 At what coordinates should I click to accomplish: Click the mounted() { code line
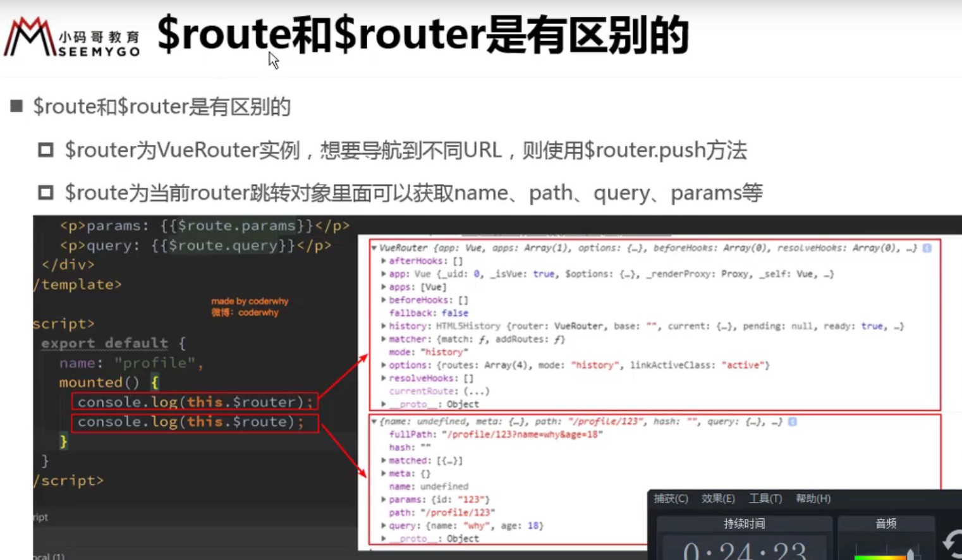(109, 382)
